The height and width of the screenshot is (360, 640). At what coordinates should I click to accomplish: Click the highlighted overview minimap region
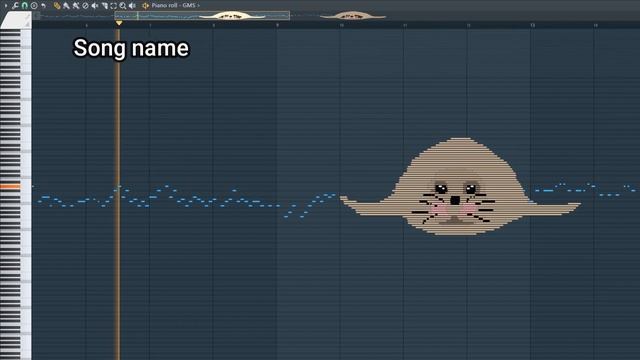pyautogui.click(x=202, y=16)
